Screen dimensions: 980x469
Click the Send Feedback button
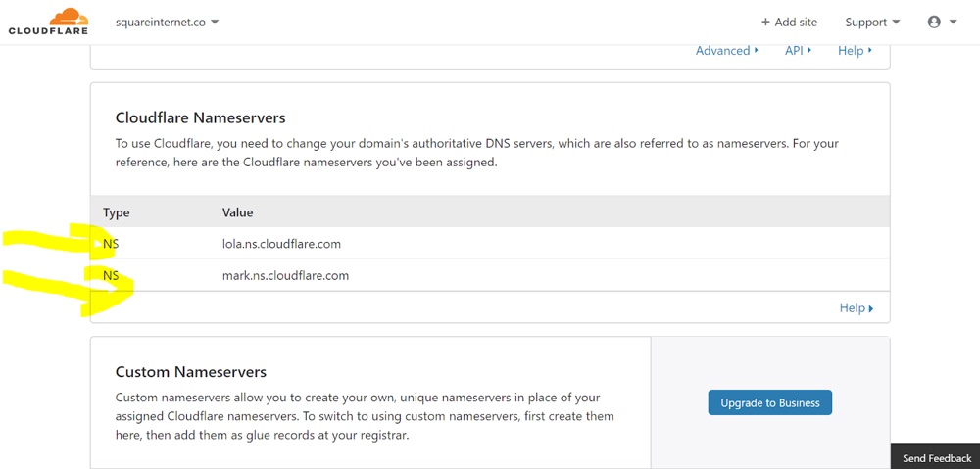(936, 458)
